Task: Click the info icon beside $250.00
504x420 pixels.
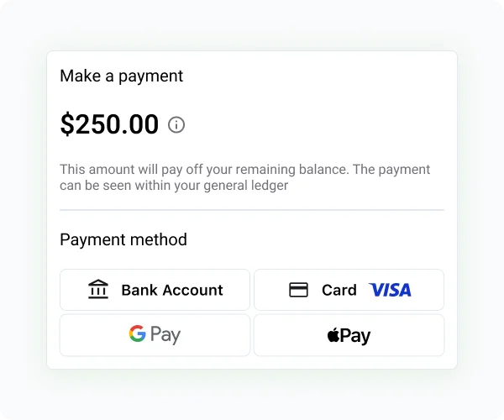Action: coord(176,125)
